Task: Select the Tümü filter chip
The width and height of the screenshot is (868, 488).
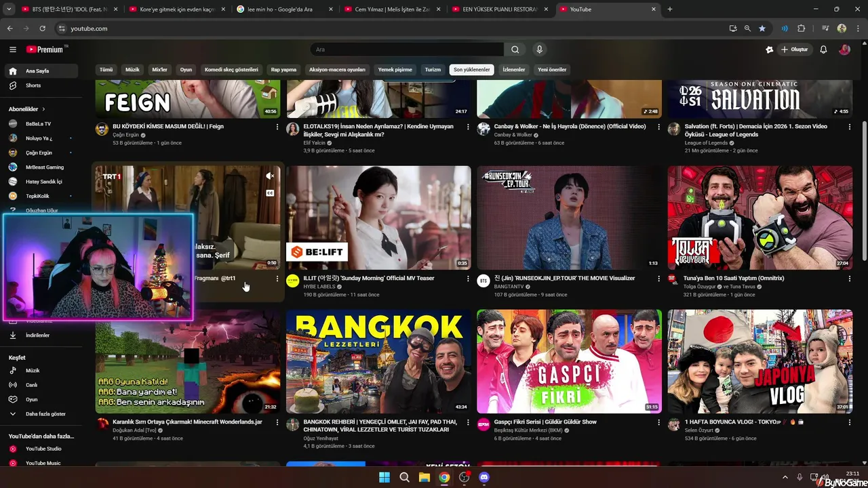Action: (x=106, y=70)
